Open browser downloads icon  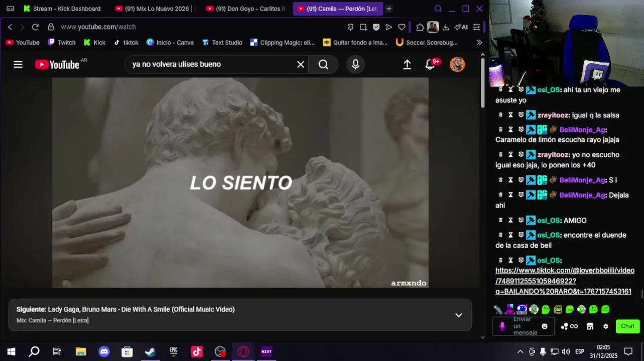[x=446, y=27]
